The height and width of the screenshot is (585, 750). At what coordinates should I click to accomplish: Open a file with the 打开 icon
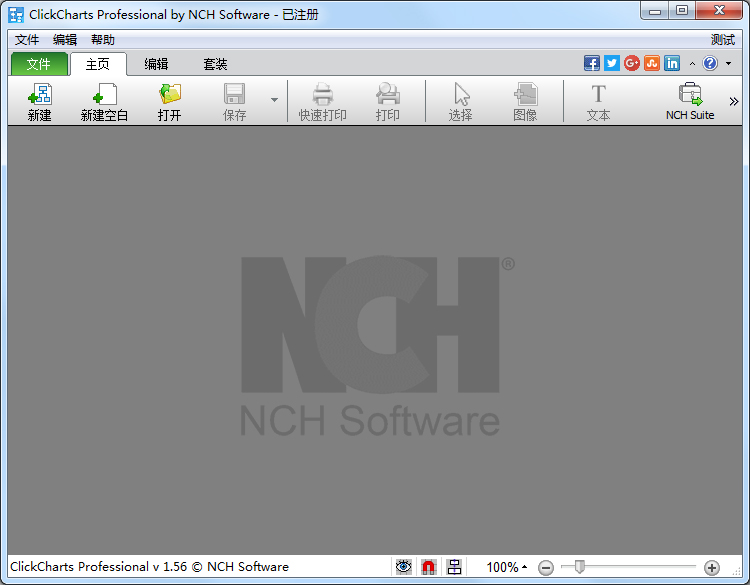click(170, 102)
